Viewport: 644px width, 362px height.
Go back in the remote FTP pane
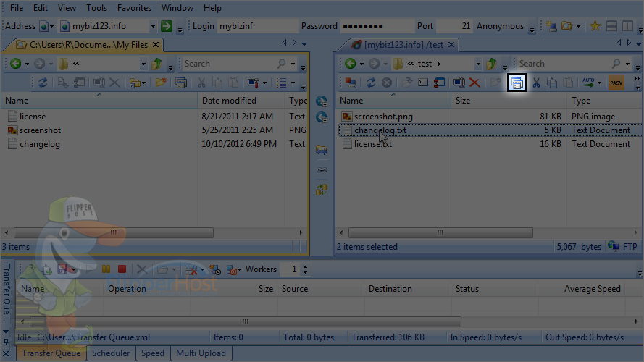point(351,64)
